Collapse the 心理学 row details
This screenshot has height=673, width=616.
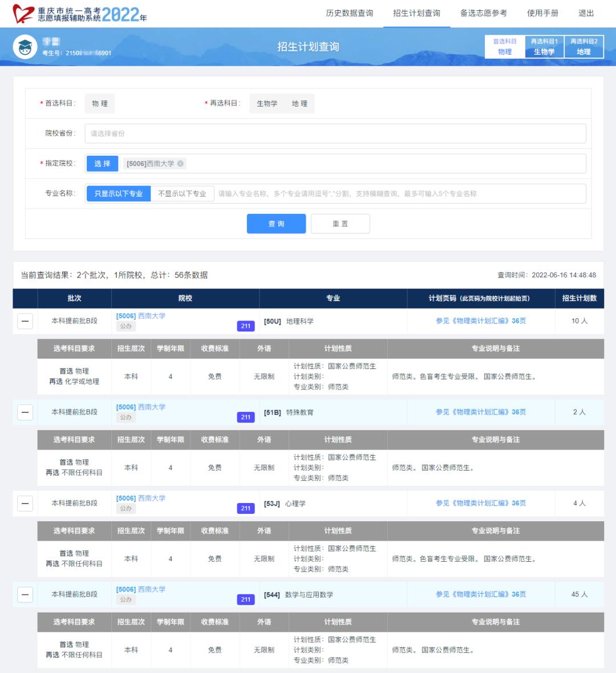[x=25, y=503]
